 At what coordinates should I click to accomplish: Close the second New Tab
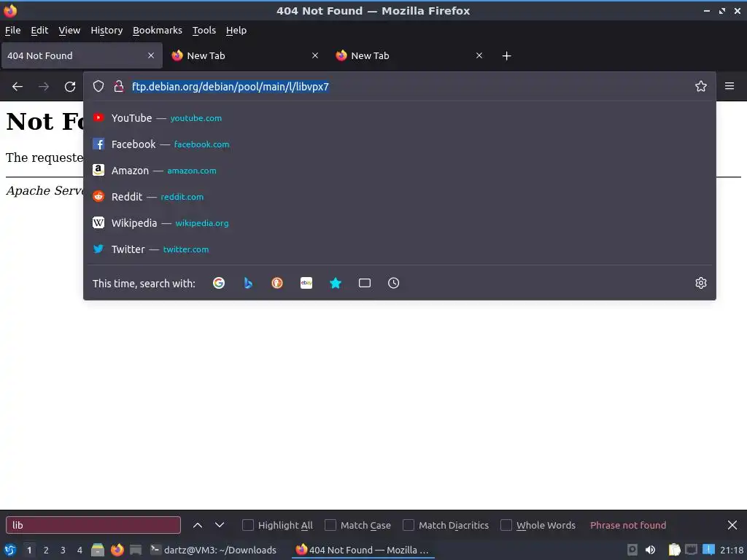[x=479, y=55]
